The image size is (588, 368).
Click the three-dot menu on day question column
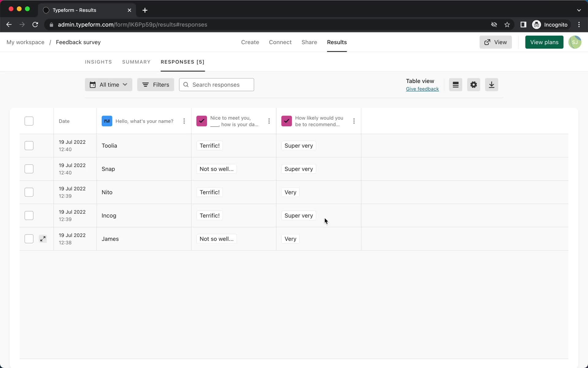[x=269, y=121]
